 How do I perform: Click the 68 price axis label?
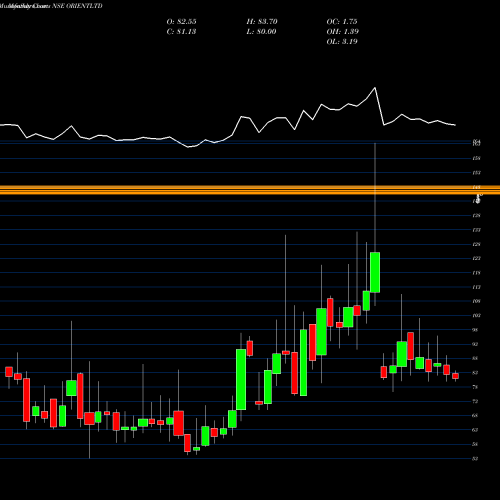(x=475, y=416)
